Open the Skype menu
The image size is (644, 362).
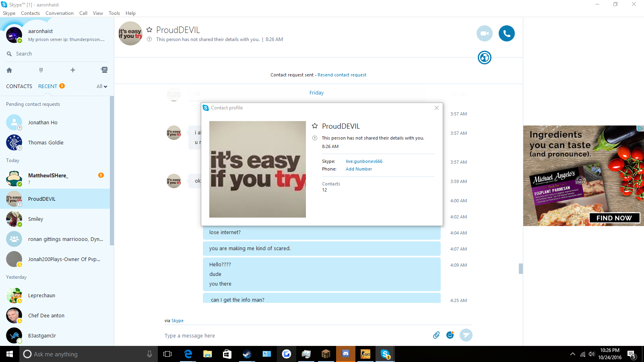pos(9,13)
